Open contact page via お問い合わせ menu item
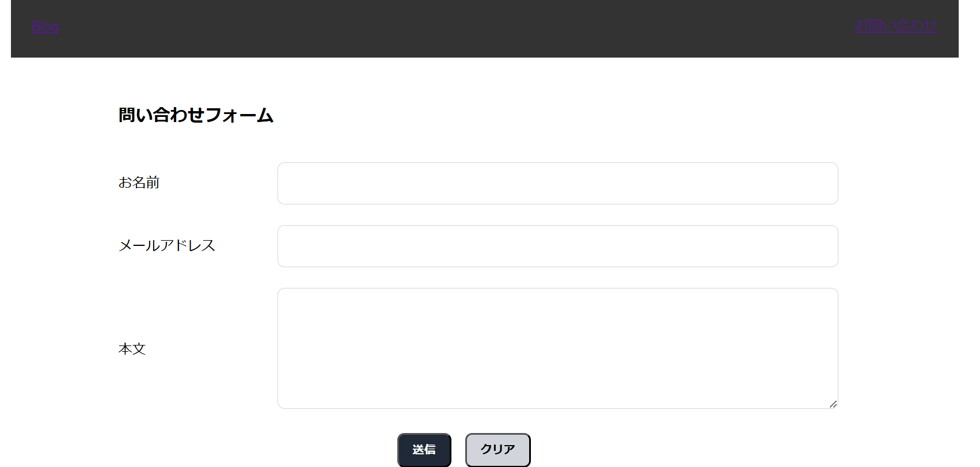This screenshot has height=467, width=980. click(x=896, y=26)
